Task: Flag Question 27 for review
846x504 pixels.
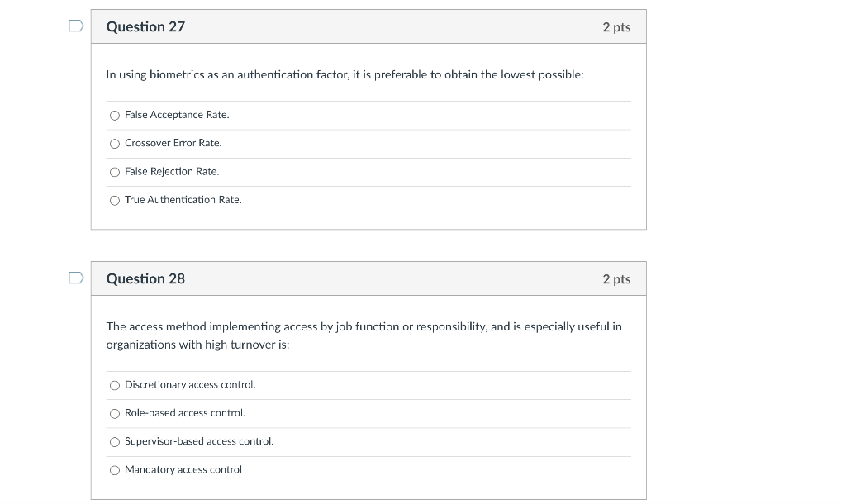Action: [76, 26]
